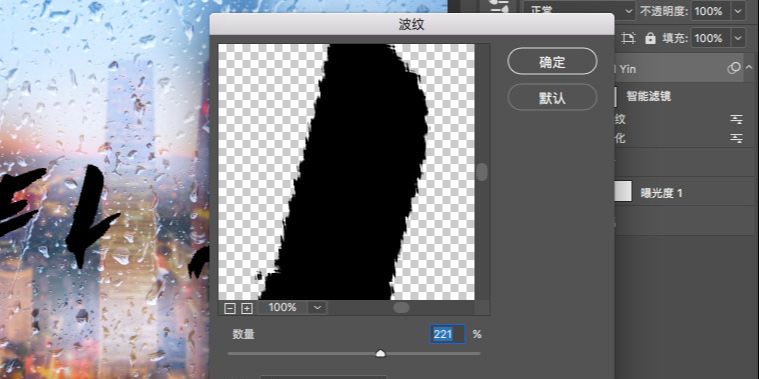Click the 不透明度 label
This screenshot has height=379, width=759.
coord(664,11)
